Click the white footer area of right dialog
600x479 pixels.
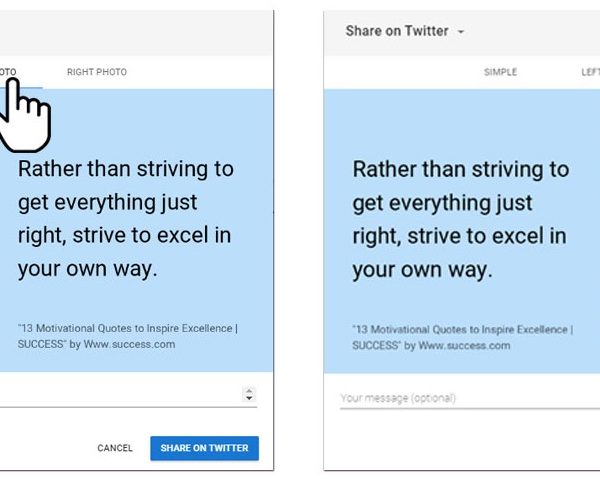click(x=462, y=440)
